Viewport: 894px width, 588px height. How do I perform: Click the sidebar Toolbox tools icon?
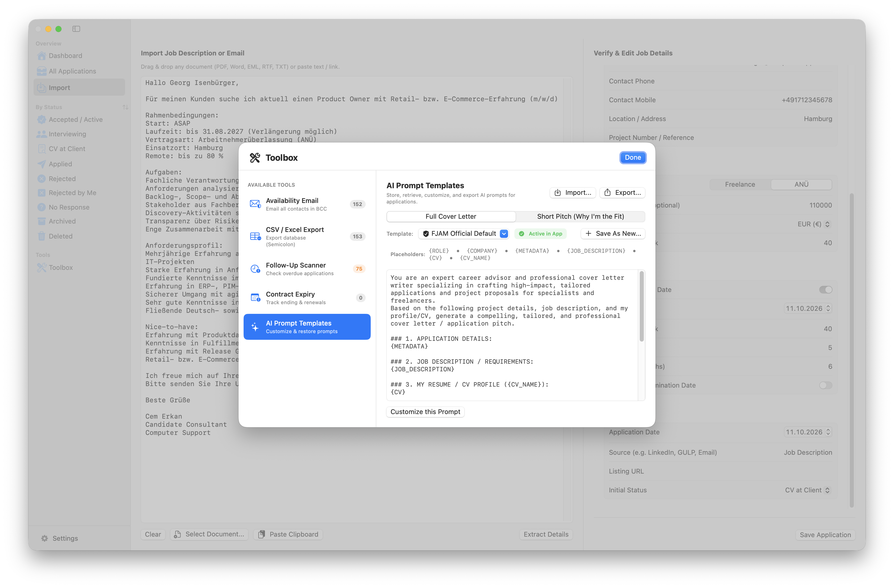tap(42, 268)
